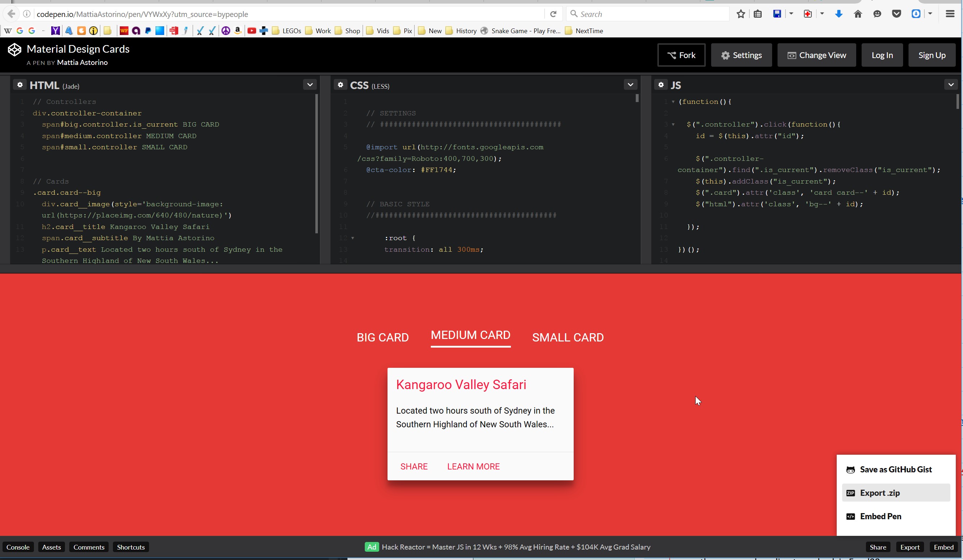Open the Firefox hamburger menu
Viewport: 963px width, 560px height.
[x=950, y=14]
